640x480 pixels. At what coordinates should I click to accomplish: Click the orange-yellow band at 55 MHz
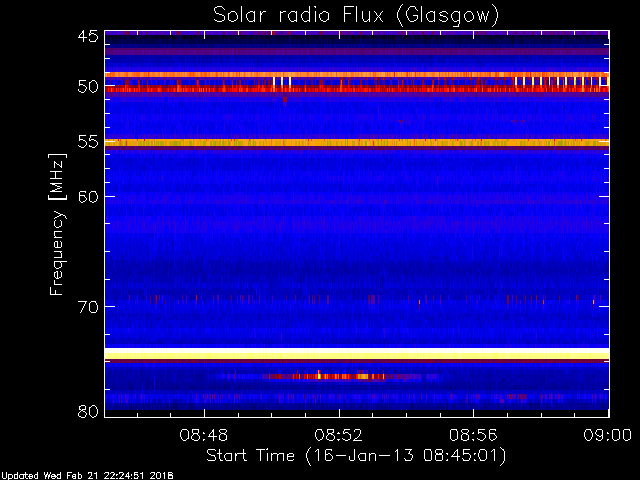tap(357, 143)
